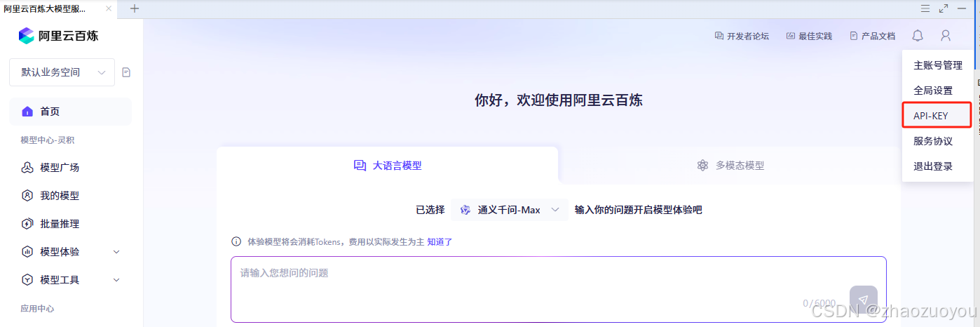Click the 阿里云百炼 brand title text
980x327 pixels.
pyautogui.click(x=69, y=36)
